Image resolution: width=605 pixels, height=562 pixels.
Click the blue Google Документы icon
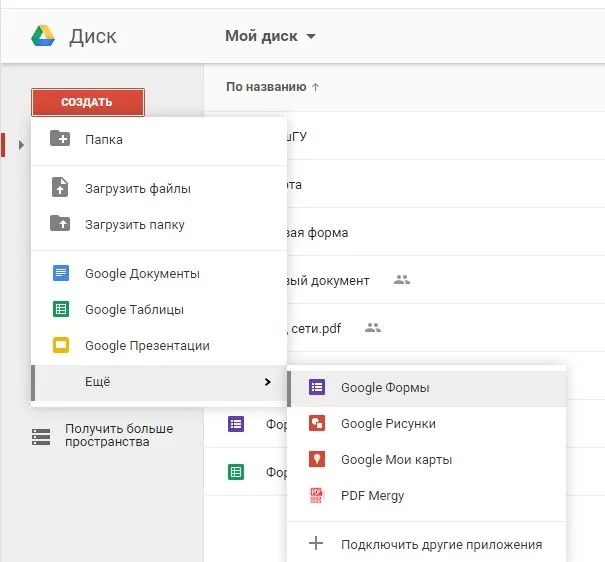click(61, 273)
